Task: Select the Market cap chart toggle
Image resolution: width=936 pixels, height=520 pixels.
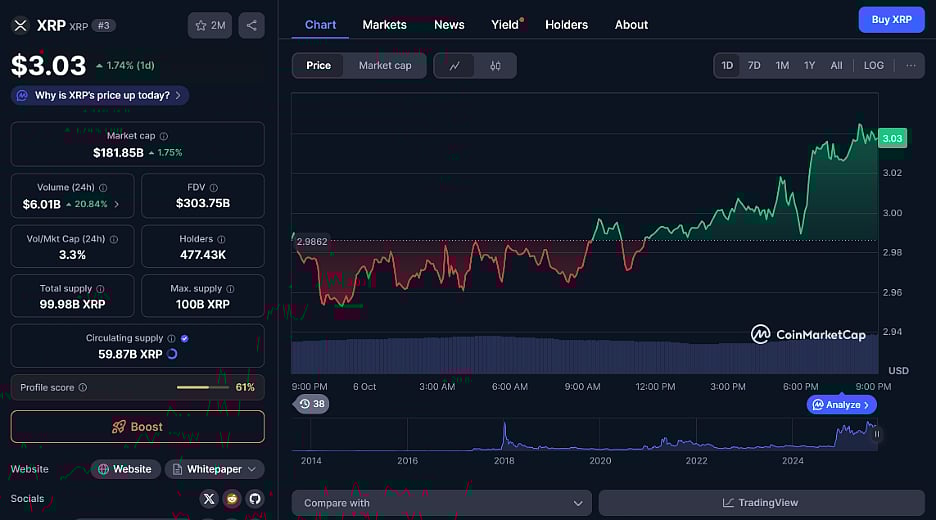Action: click(385, 66)
